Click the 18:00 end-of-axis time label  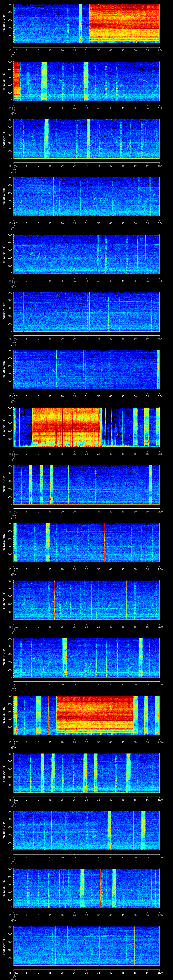159,972
